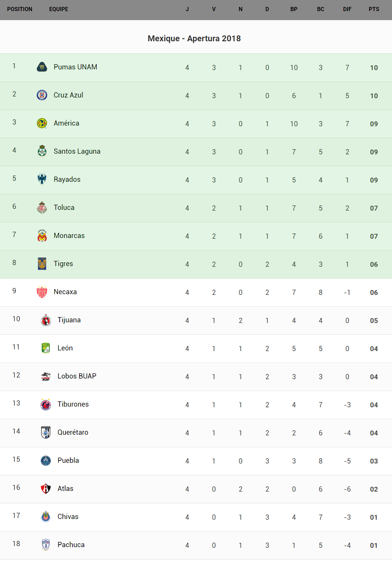Screen dimensions: 392x561
Task: Click the Atlas club crest
Action: [46, 488]
